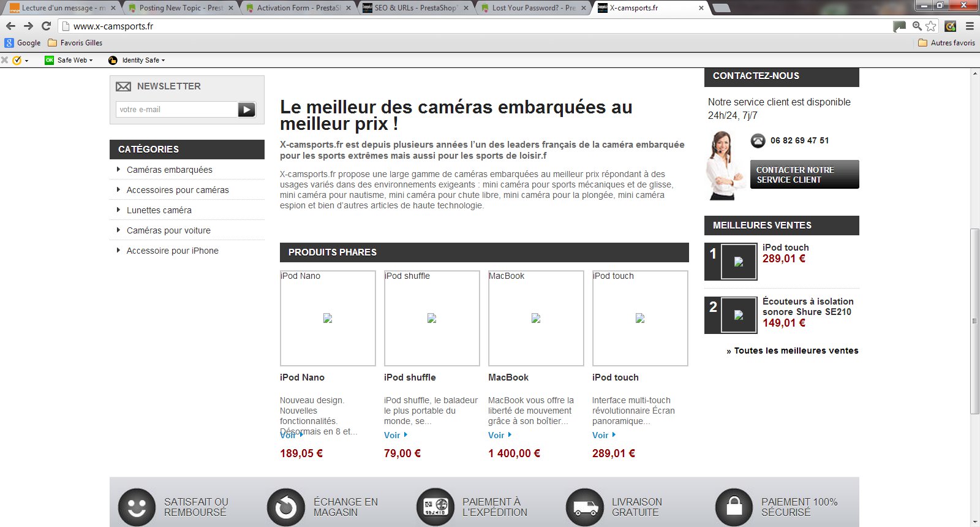Click the customer service woman photo
The image size is (980, 527).
726,165
